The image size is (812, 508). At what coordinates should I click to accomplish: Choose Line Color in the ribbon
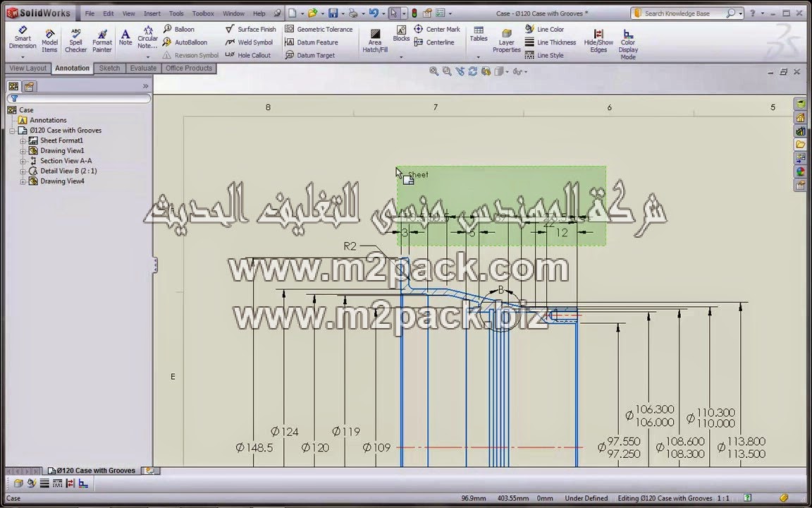[x=544, y=29]
